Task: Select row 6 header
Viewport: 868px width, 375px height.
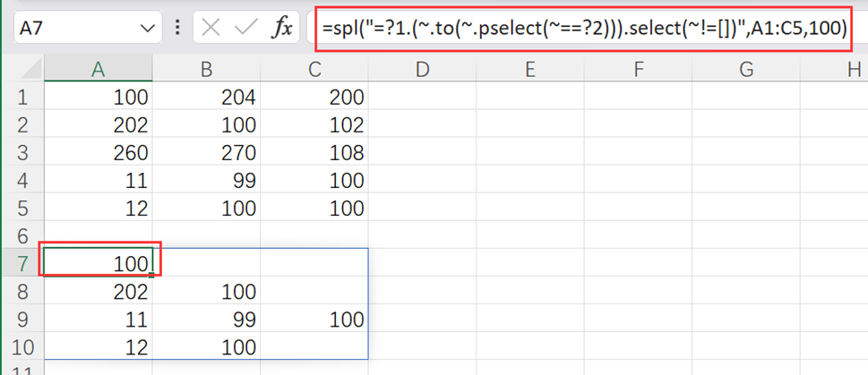Action: (21, 235)
